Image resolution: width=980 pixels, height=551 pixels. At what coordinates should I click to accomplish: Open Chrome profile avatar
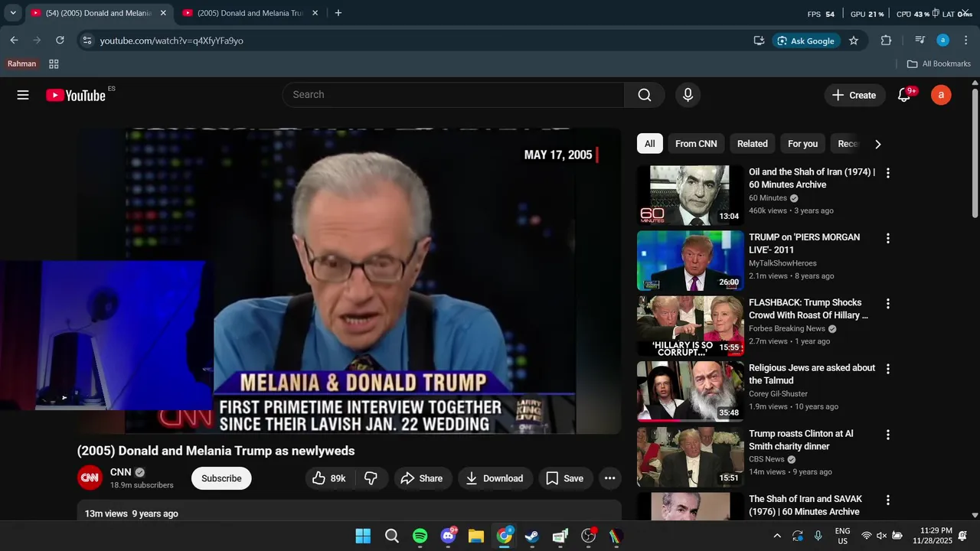tap(943, 41)
